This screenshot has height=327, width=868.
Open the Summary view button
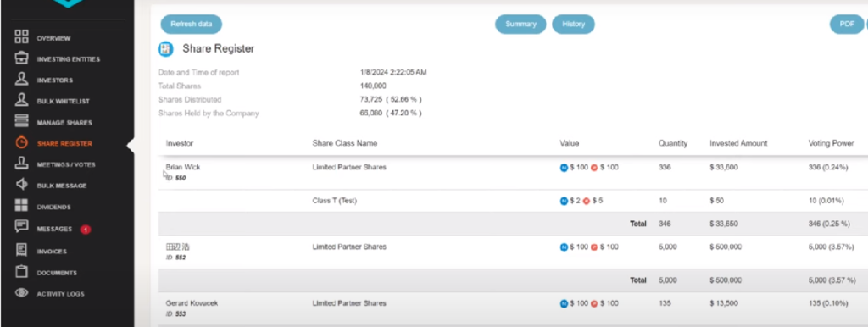click(x=520, y=25)
